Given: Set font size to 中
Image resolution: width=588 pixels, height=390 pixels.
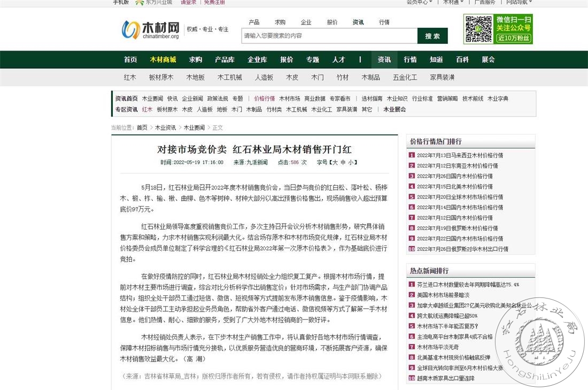Looking at the screenshot, I should tap(343, 163).
